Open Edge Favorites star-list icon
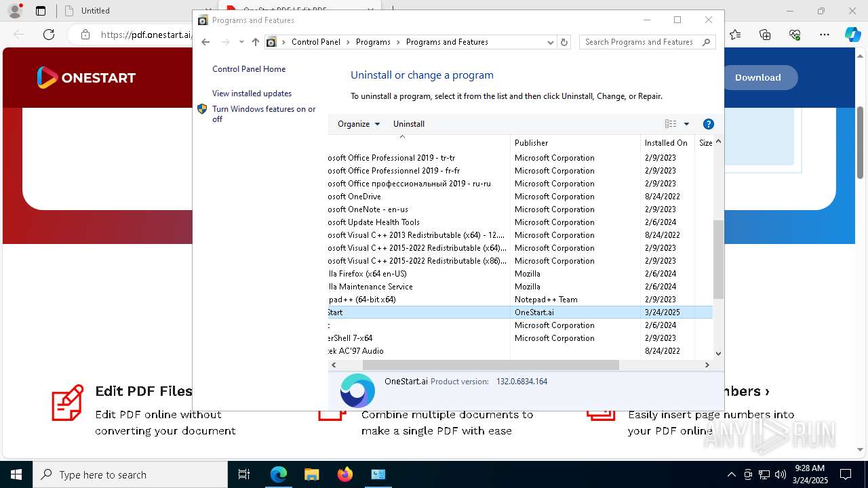Viewport: 868px width, 488px height. click(x=735, y=35)
